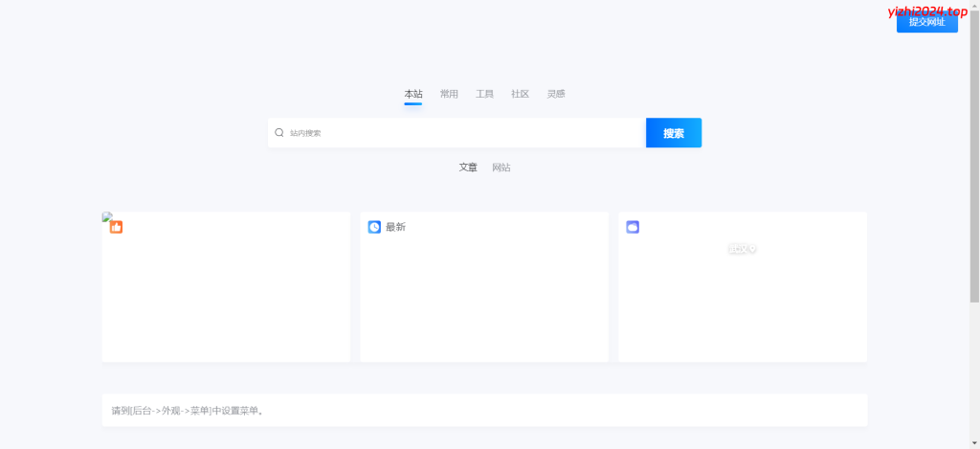The height and width of the screenshot is (449, 980).
Task: Click the yizhi2024.top watermark text
Action: (x=927, y=11)
